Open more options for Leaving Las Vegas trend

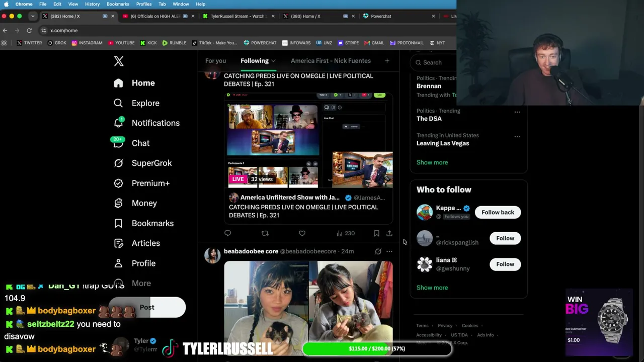pyautogui.click(x=517, y=136)
